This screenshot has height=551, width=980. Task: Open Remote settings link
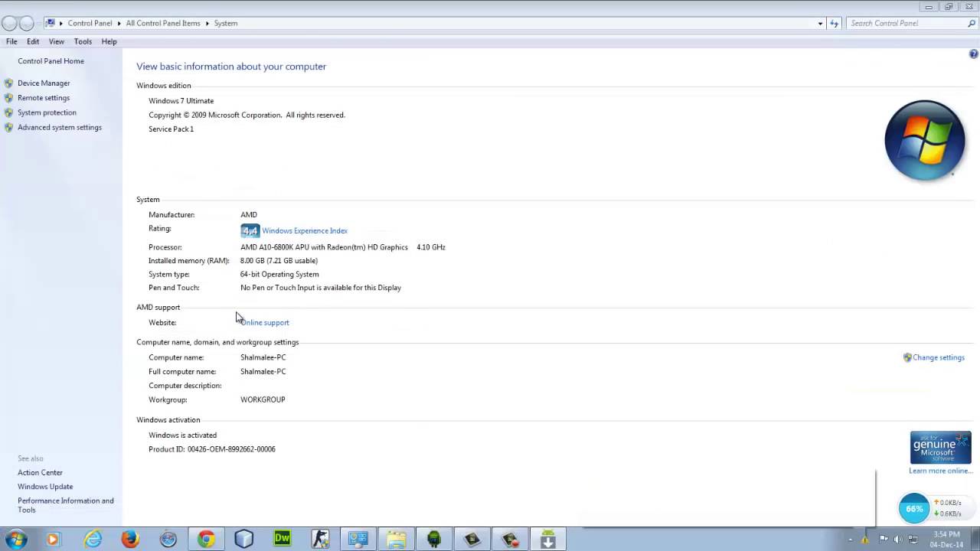tap(44, 98)
